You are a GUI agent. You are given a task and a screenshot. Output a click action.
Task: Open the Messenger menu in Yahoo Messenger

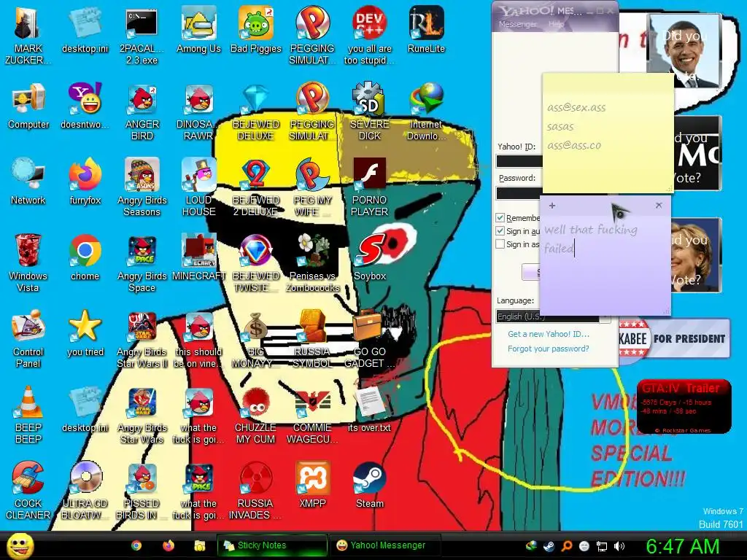coord(518,24)
